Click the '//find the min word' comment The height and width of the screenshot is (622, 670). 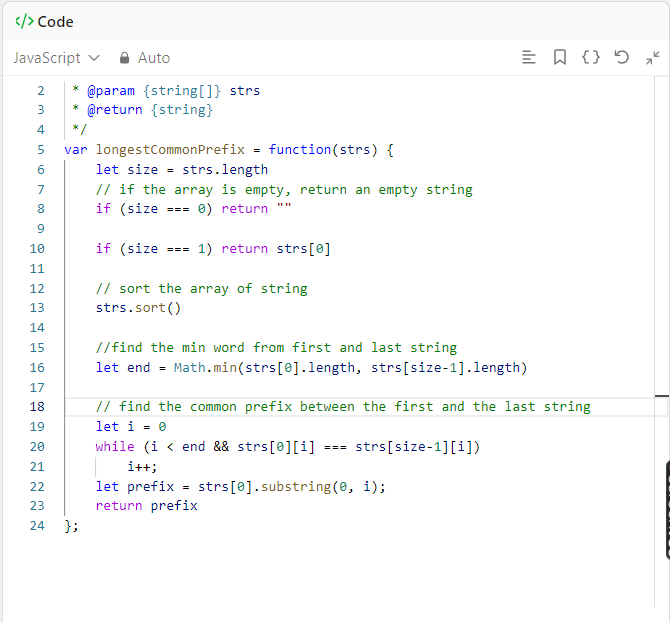[x=276, y=347]
